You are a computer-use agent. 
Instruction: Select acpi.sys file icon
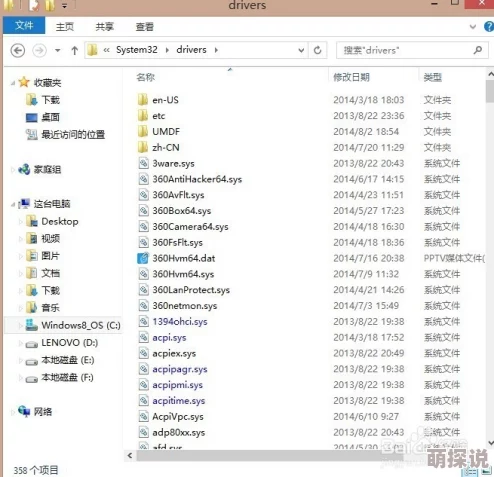point(143,337)
